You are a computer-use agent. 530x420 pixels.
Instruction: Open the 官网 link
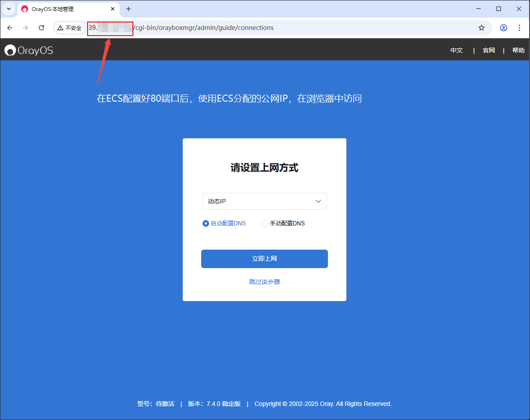[489, 50]
